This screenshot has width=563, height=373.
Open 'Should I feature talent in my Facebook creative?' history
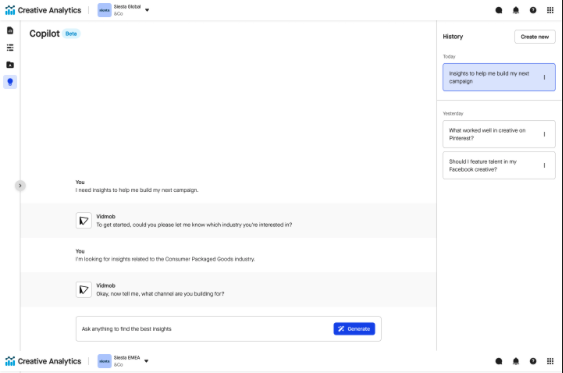click(x=499, y=165)
